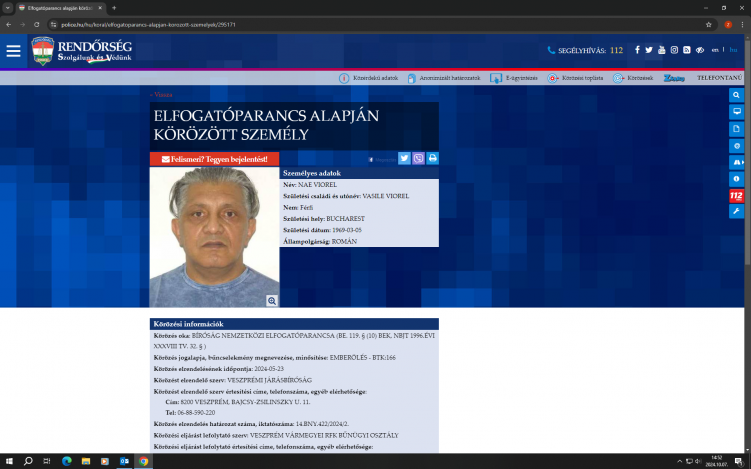Viewport: 751px width, 469px height.
Task: Toggle the accessibility view eye icon
Action: [x=700, y=50]
